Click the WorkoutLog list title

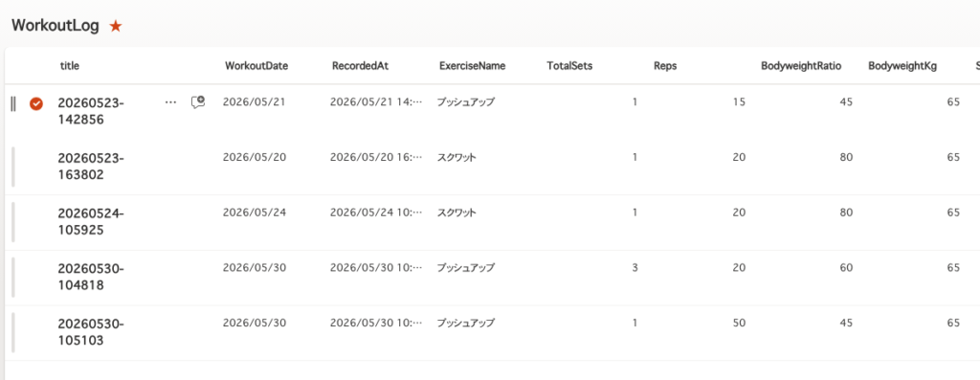pyautogui.click(x=55, y=26)
